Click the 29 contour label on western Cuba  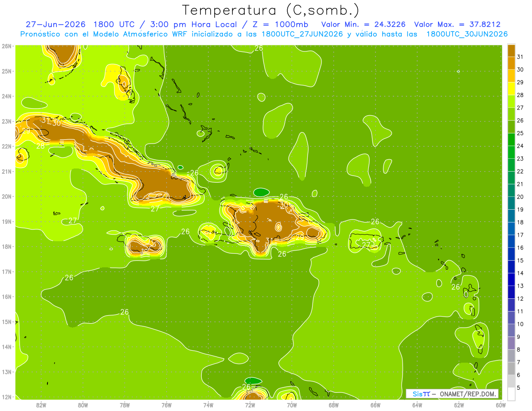(26, 131)
